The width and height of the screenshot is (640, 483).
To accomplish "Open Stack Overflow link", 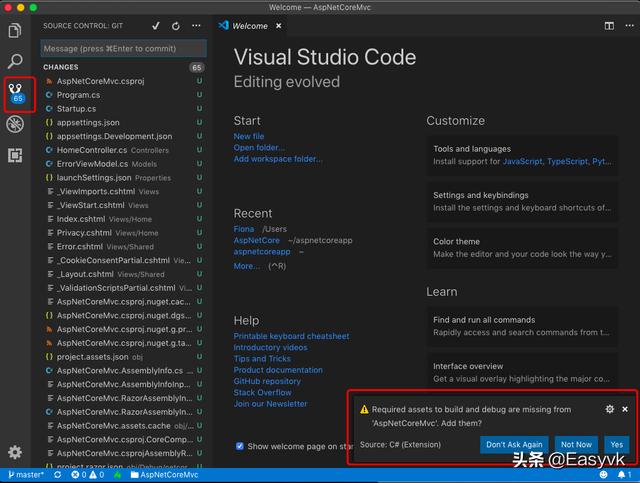I will click(x=262, y=392).
